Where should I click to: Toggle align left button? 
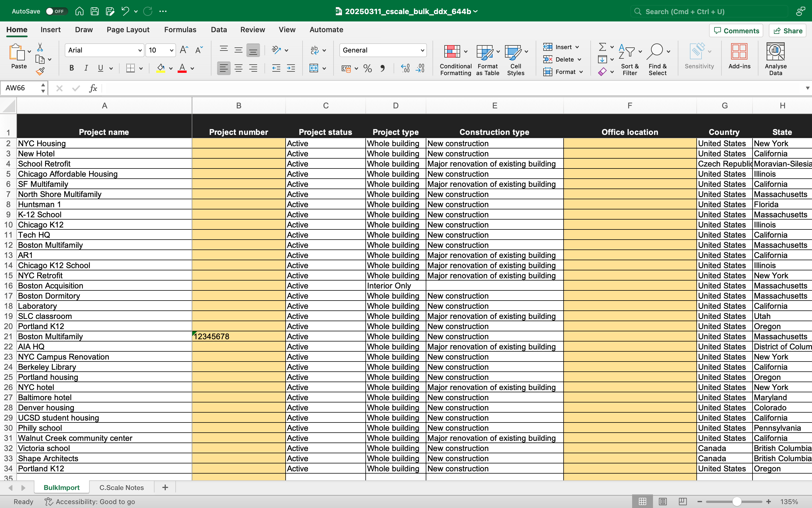[x=224, y=68]
